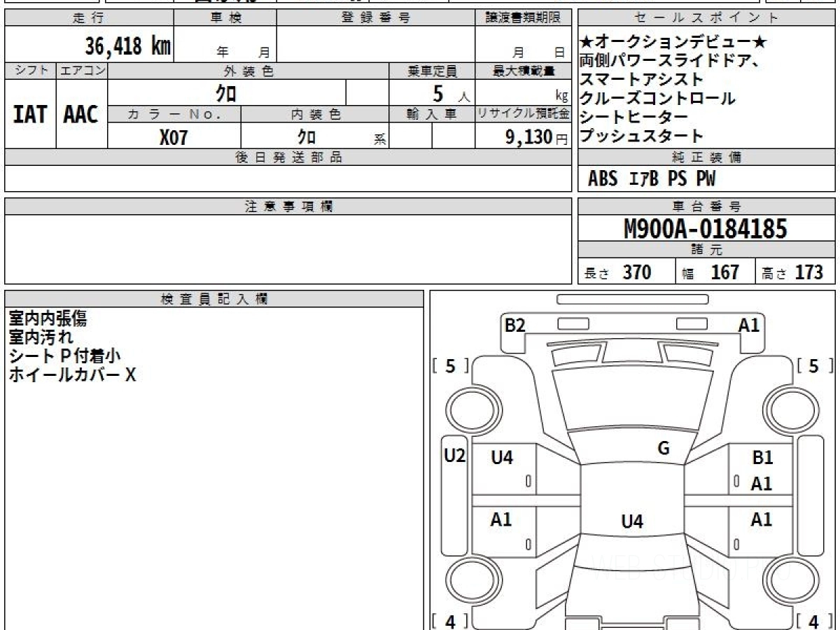Viewport: 840px width, 630px height.
Task: Click the IAT shift value
Action: pyautogui.click(x=30, y=114)
